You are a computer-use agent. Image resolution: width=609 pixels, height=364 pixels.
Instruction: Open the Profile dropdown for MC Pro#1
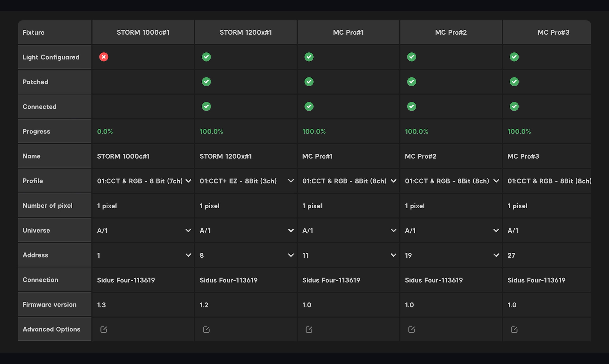393,181
